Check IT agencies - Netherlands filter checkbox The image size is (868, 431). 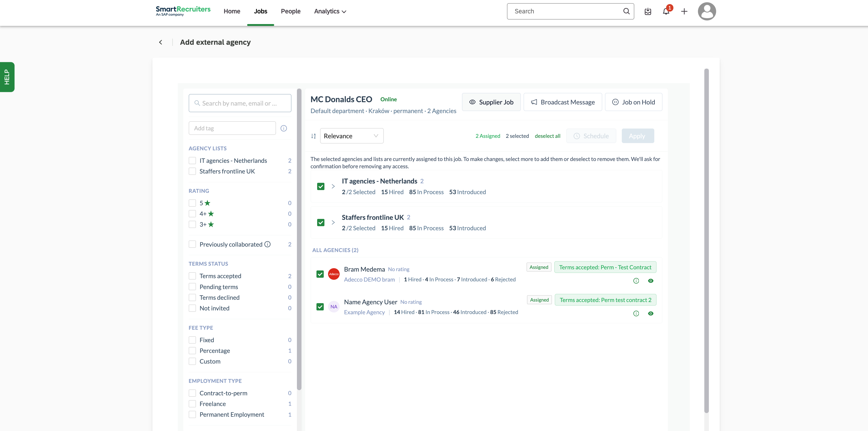click(x=192, y=161)
